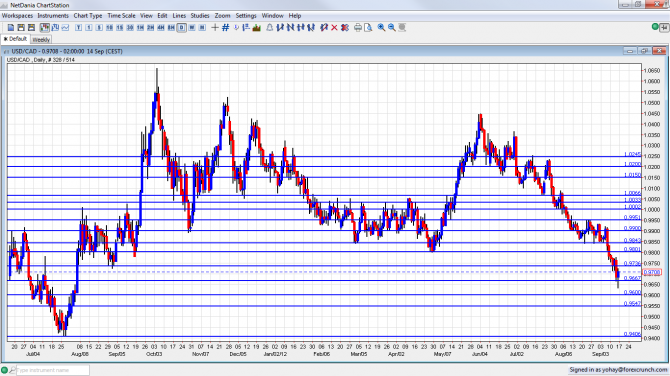
Task: Click the current price 0.9708 axis label
Action: [652, 272]
